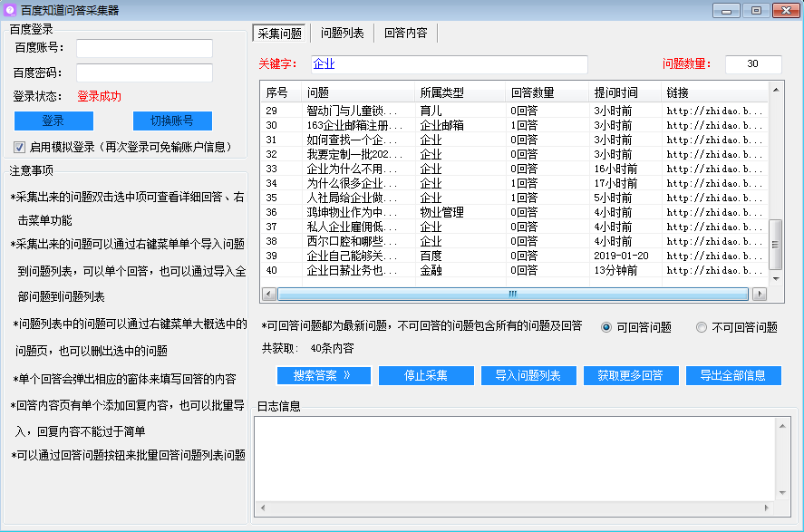This screenshot has height=532, width=804.
Task: Select the 可回答问题 radio button
Action: 606,327
